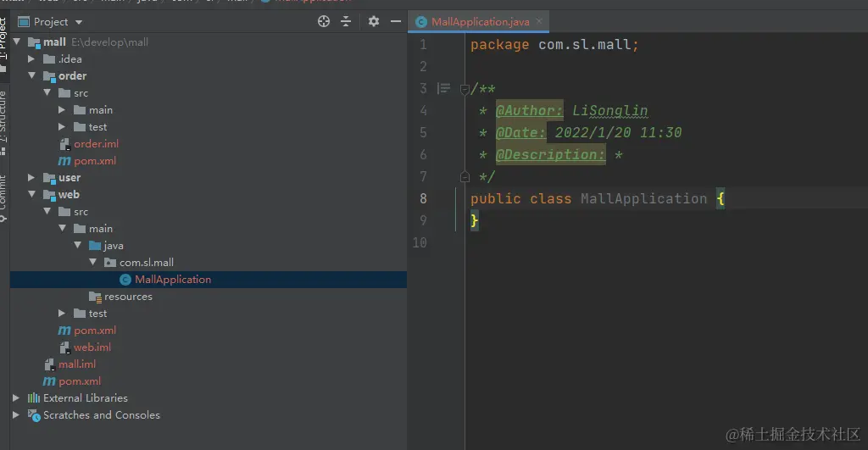
Task: Click the Select Opened File locate icon
Action: (x=324, y=21)
